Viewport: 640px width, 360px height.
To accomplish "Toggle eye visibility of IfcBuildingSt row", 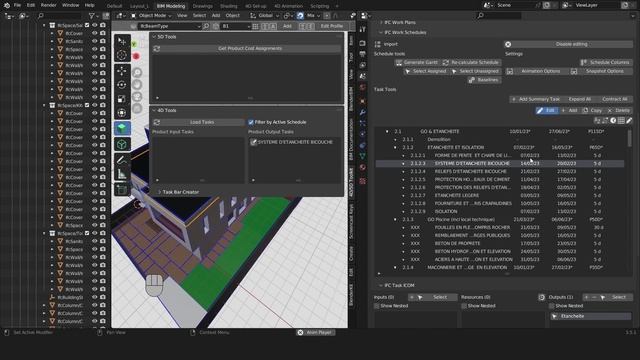I will pos(95,297).
